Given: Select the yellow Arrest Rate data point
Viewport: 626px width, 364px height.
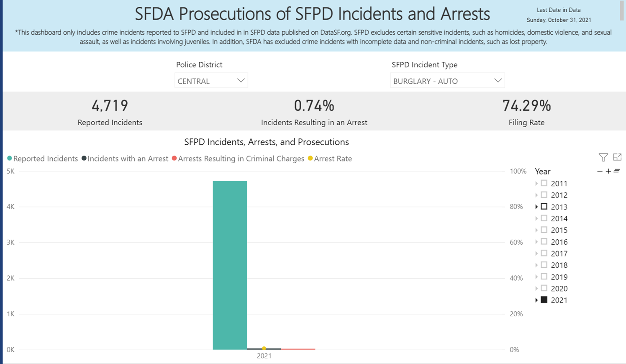Looking at the screenshot, I should 264,348.
